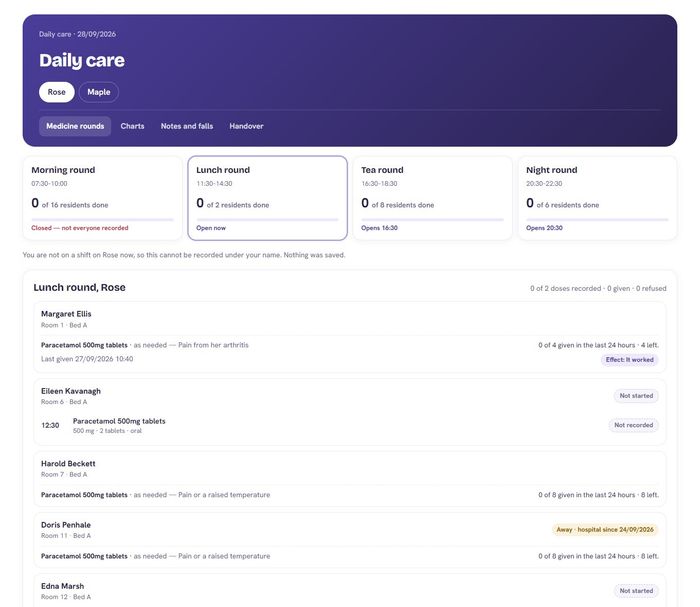Click 'Away · hospital since 24/09/2026' badge
This screenshot has width=700, height=607.
pos(605,529)
